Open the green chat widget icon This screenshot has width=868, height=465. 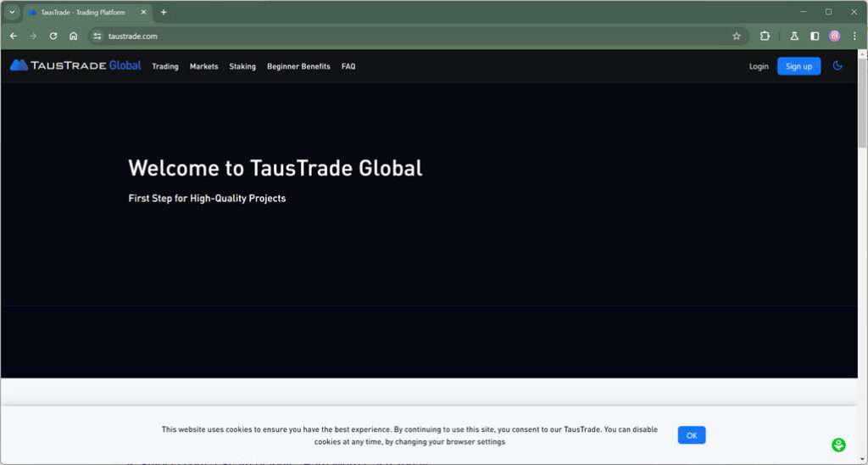coord(838,445)
